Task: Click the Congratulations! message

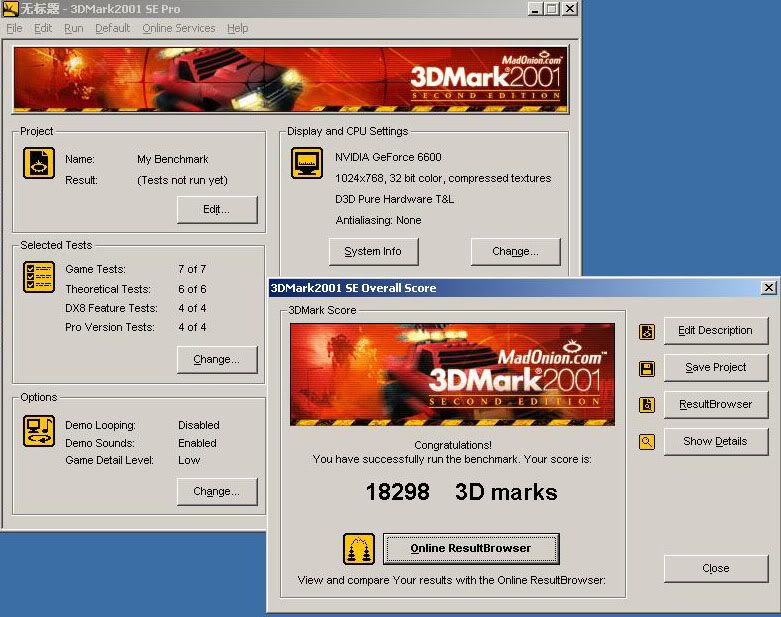Action: tap(453, 445)
